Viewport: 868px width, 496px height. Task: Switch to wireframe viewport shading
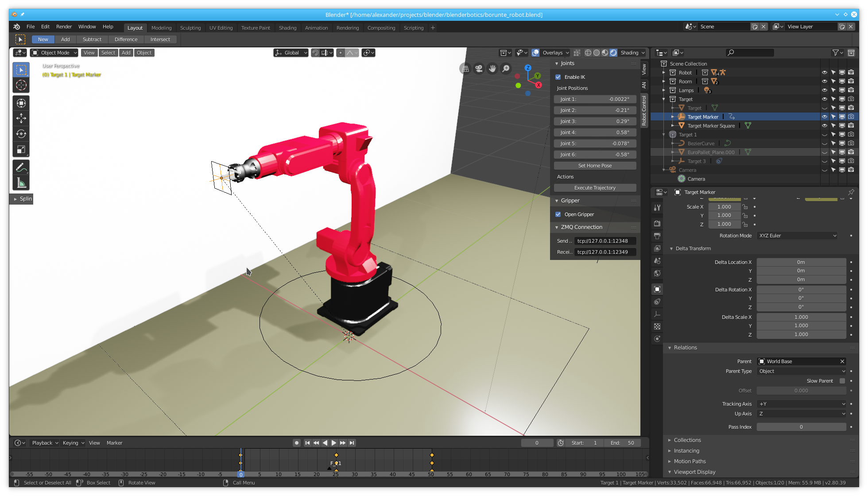click(588, 53)
